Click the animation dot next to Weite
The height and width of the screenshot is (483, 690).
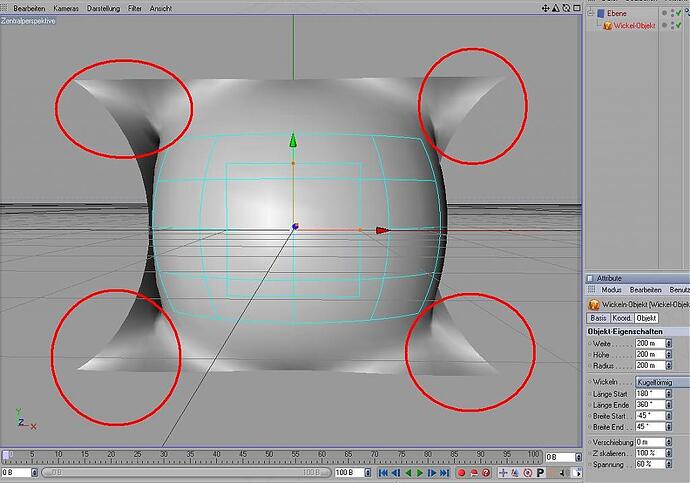pos(590,344)
